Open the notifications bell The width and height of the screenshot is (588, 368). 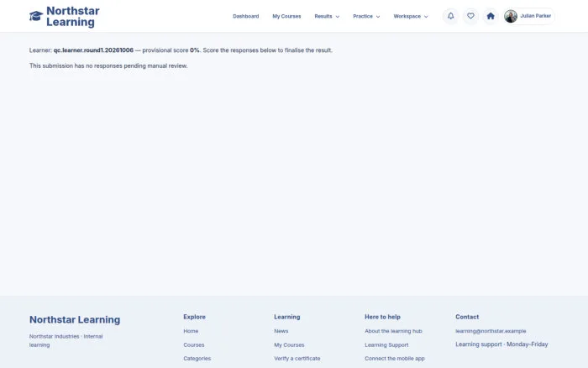point(451,16)
